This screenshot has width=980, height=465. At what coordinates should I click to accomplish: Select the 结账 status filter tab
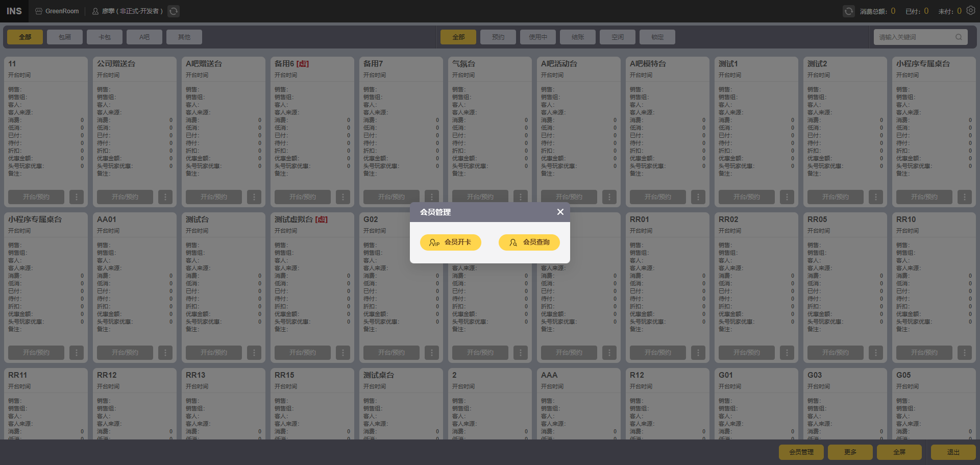(578, 37)
